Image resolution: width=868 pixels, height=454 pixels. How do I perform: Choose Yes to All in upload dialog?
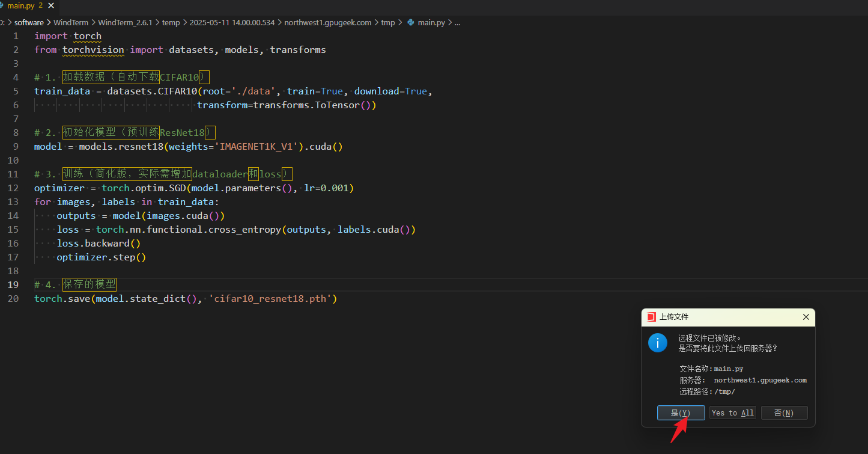click(732, 413)
